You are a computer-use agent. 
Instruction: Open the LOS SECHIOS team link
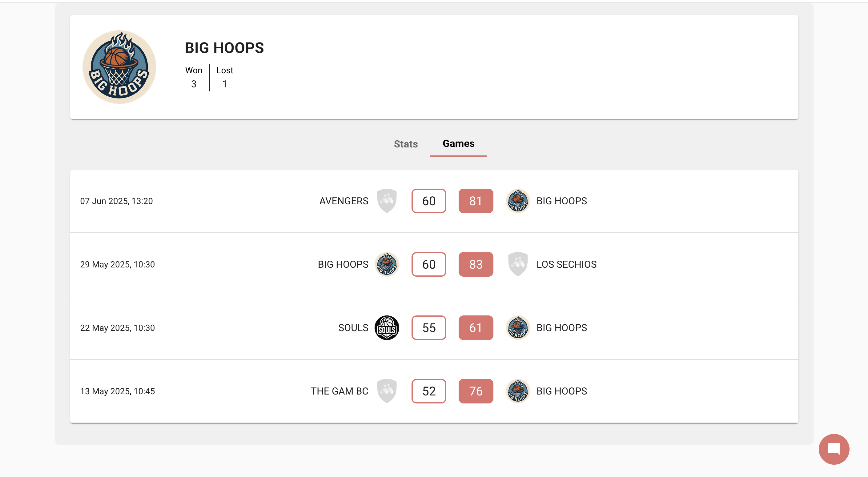point(566,264)
